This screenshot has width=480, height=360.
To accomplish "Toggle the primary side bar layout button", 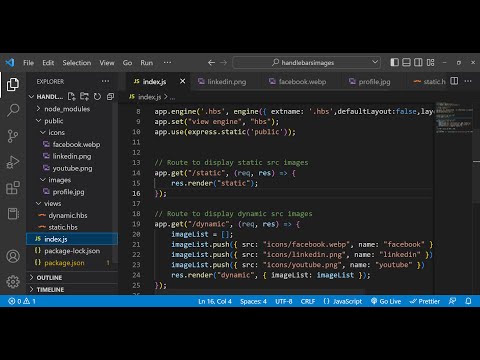I will coord(394,62).
